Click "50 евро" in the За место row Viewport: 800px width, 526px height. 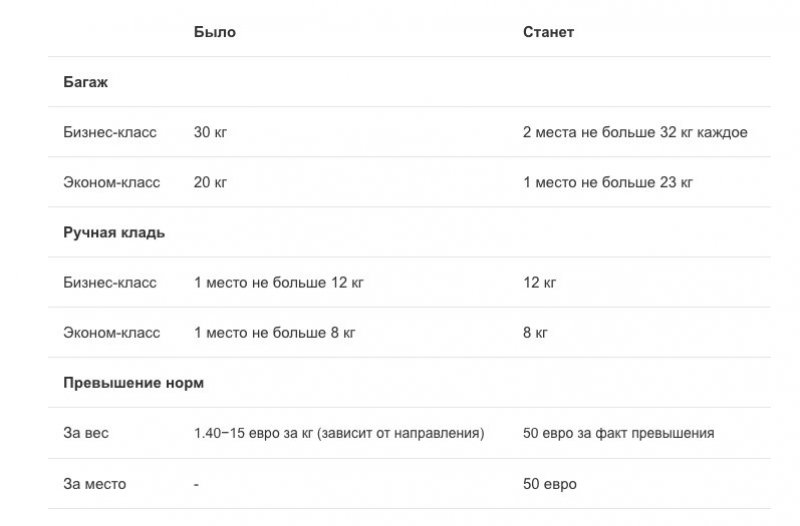pyautogui.click(x=549, y=484)
